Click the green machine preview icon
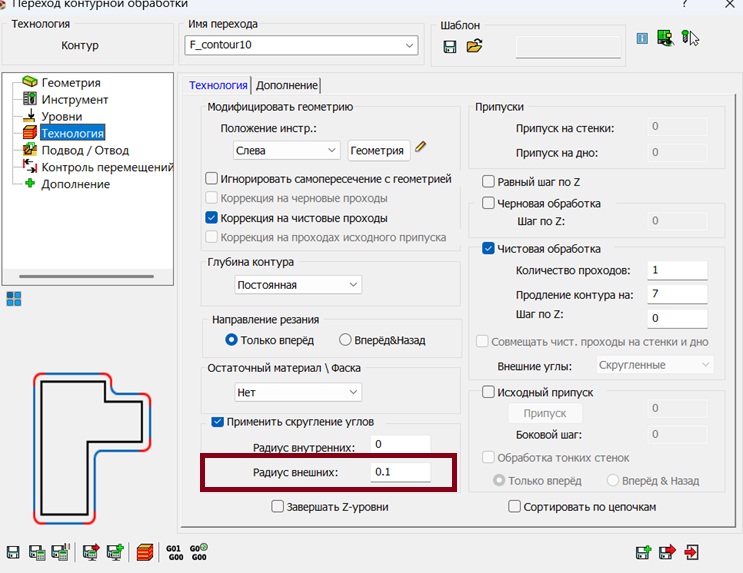 (666, 38)
